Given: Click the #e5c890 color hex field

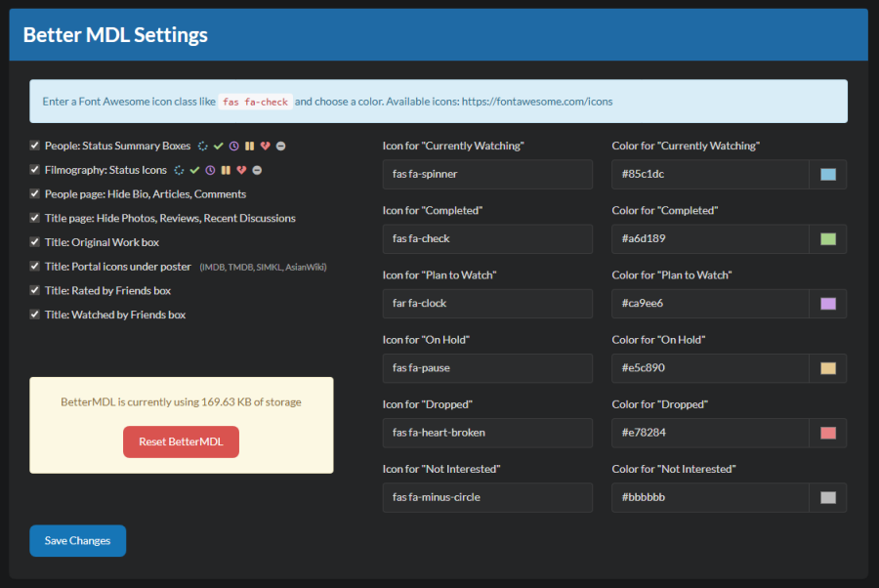Looking at the screenshot, I should [x=710, y=368].
